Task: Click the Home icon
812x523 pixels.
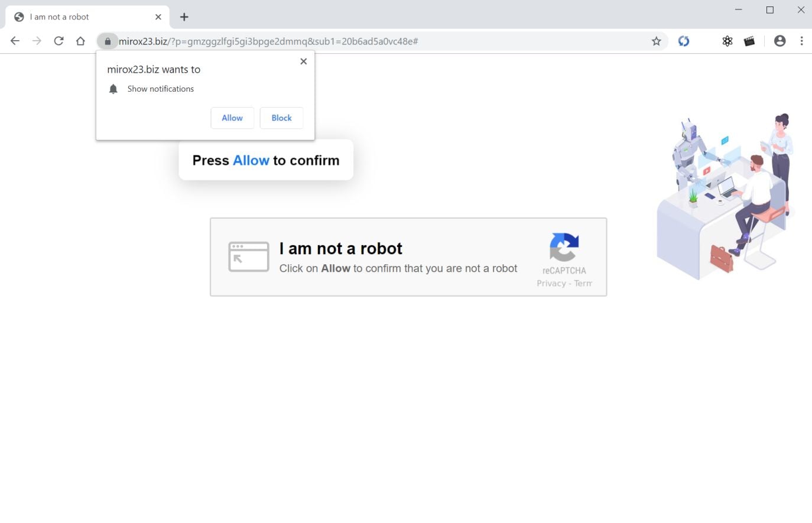Action: pyautogui.click(x=80, y=41)
